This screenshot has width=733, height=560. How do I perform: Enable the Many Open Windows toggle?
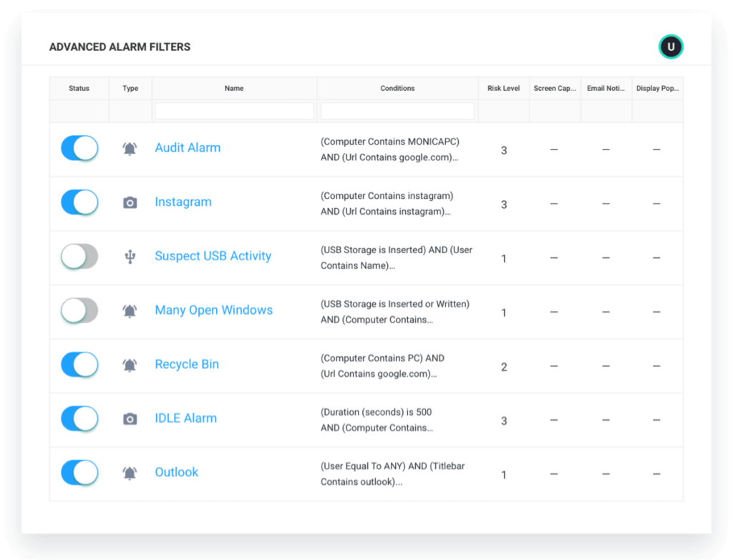(79, 310)
